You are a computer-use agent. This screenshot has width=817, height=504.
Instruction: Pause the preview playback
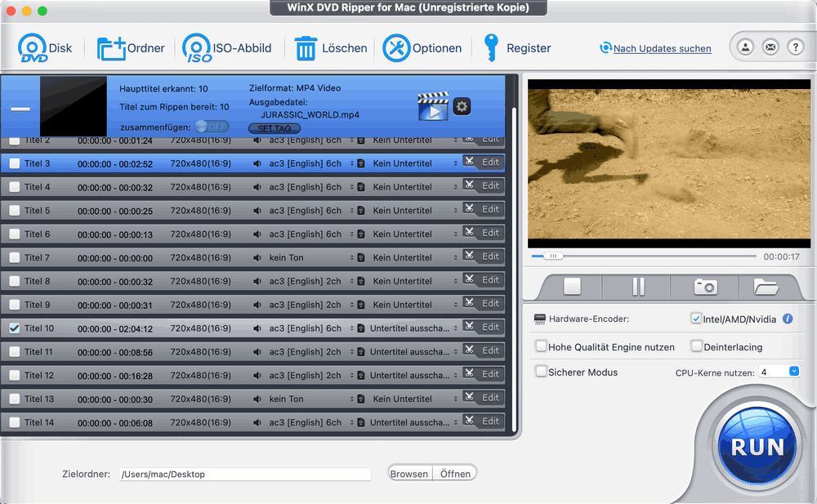tap(638, 286)
